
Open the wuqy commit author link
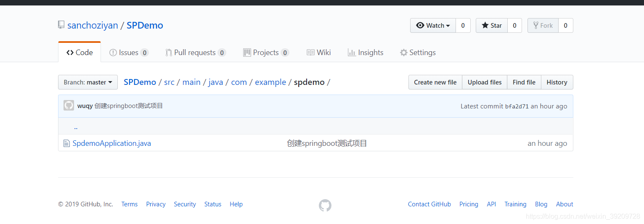point(85,106)
